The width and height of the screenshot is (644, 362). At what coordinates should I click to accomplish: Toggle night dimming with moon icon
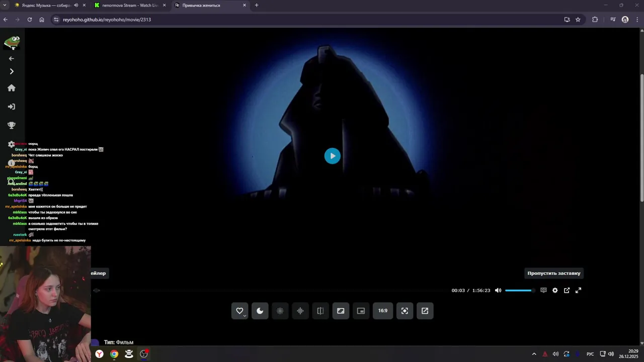tap(260, 311)
